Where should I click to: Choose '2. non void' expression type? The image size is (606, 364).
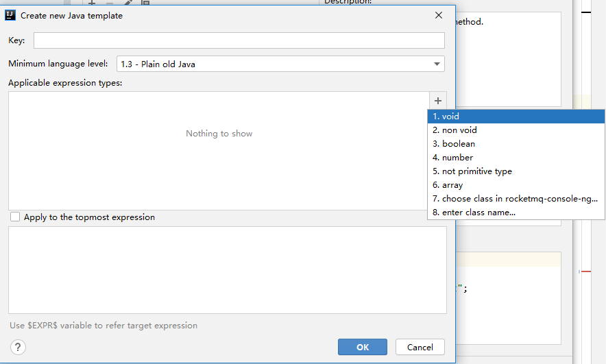click(x=516, y=130)
